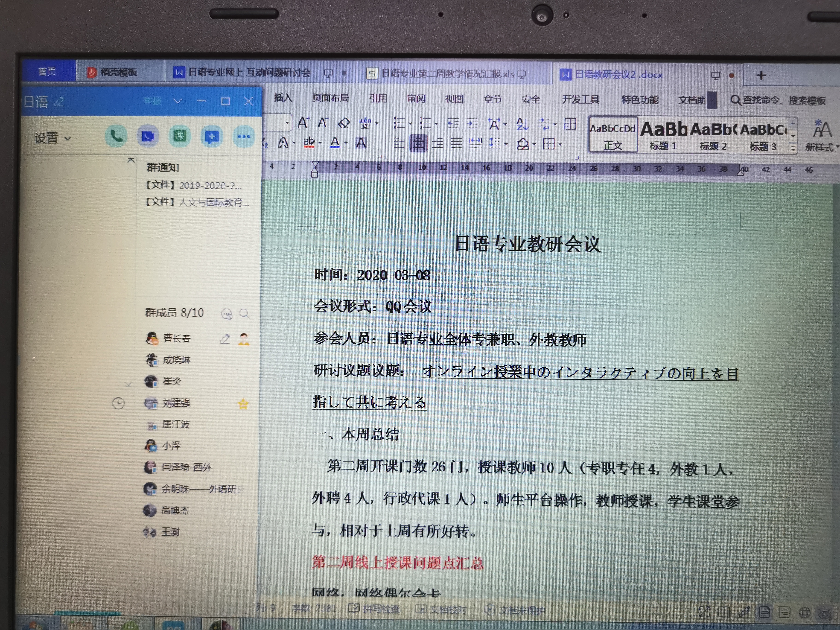Toggle fullscreen view in status bar
Viewport: 840px width, 630px height.
pyautogui.click(x=704, y=612)
